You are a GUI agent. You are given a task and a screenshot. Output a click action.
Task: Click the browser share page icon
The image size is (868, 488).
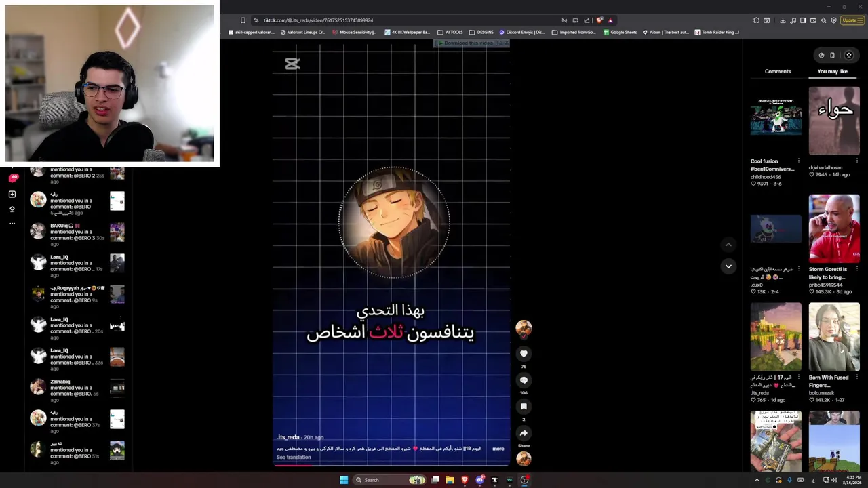point(587,20)
